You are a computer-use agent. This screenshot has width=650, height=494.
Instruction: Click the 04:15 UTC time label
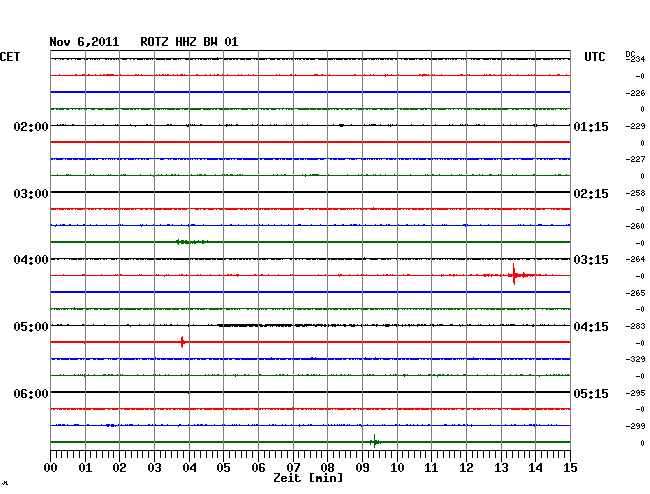click(x=591, y=327)
